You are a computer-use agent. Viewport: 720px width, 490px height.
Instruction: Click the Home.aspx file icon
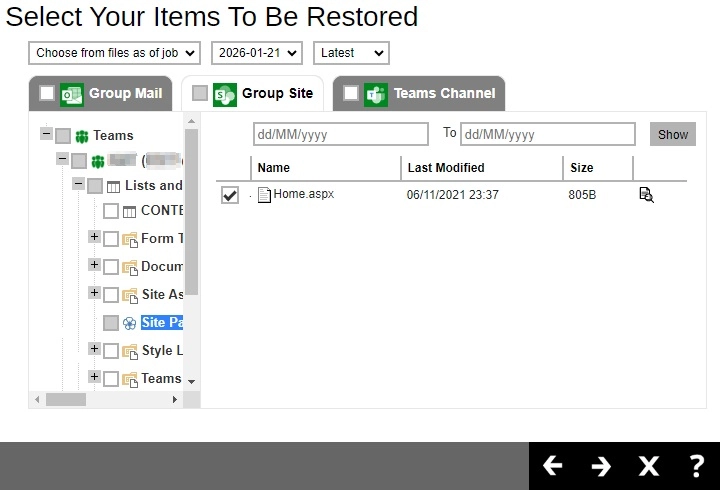pos(264,195)
